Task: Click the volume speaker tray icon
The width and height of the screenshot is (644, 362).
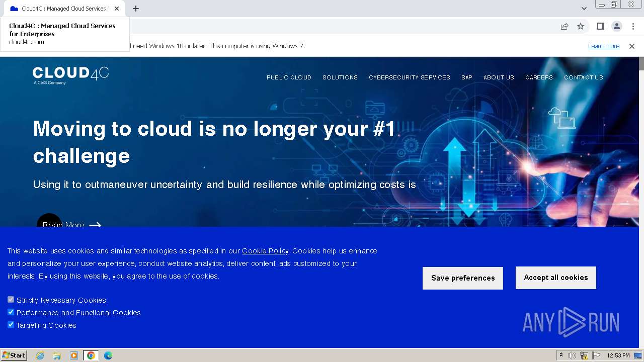Action: tap(572, 355)
